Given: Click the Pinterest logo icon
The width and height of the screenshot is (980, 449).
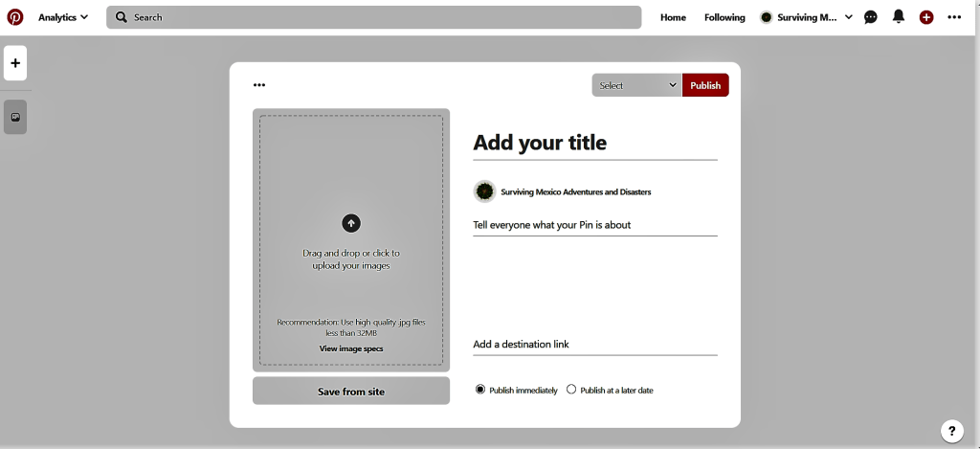Looking at the screenshot, I should pos(15,17).
